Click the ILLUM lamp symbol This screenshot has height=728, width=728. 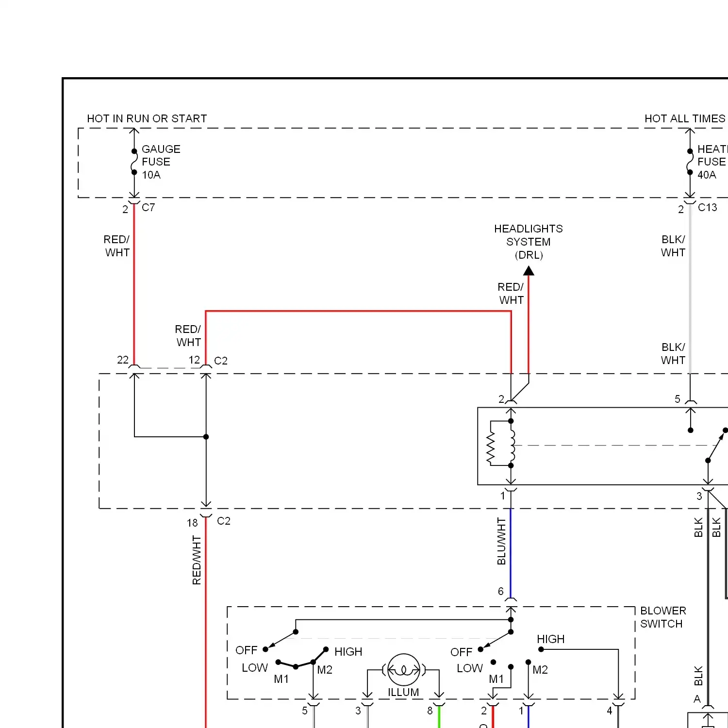pos(403,670)
